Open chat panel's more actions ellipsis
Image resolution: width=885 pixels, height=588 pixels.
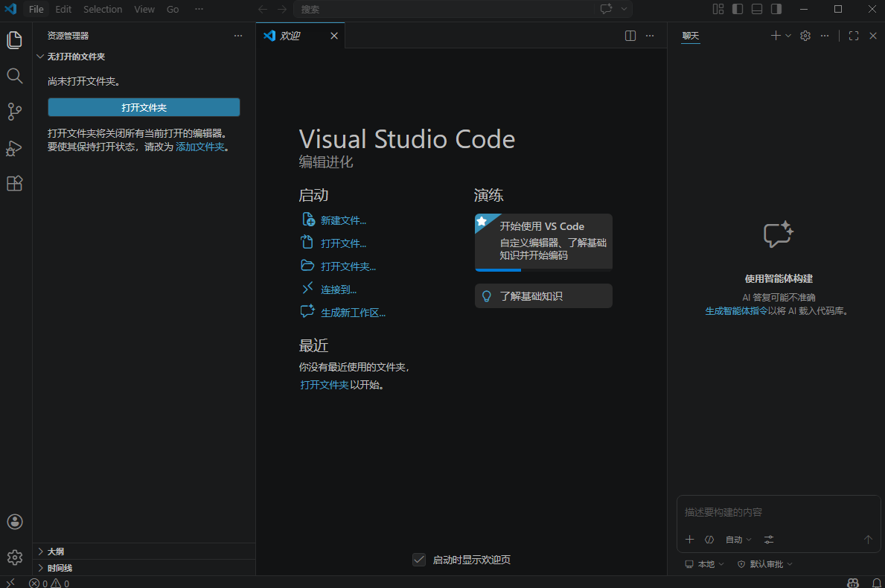[825, 36]
